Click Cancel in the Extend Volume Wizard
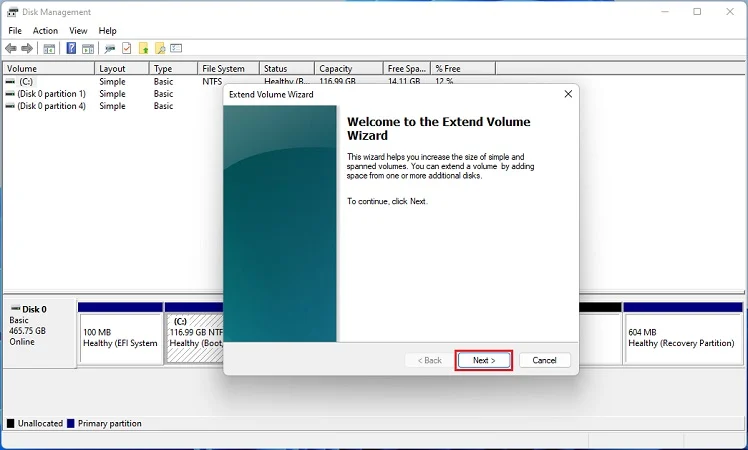748x450 pixels. (544, 360)
